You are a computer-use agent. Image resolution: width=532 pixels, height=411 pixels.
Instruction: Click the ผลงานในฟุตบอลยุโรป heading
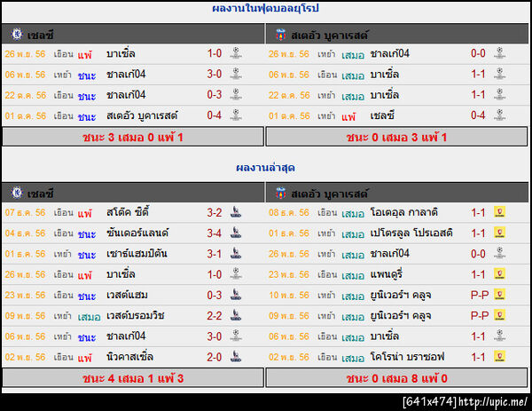coord(265,9)
